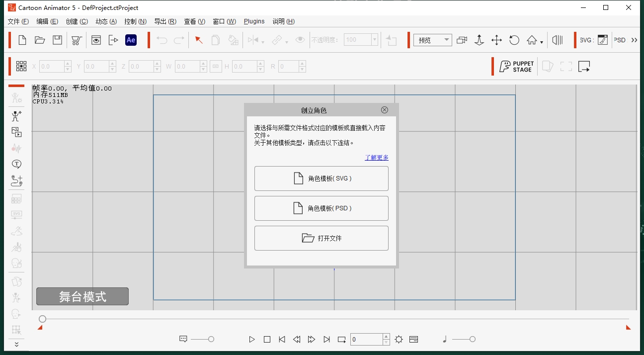Viewport: 644px width, 355px height.
Task: Click the full screen frame brackets icon
Action: click(566, 67)
